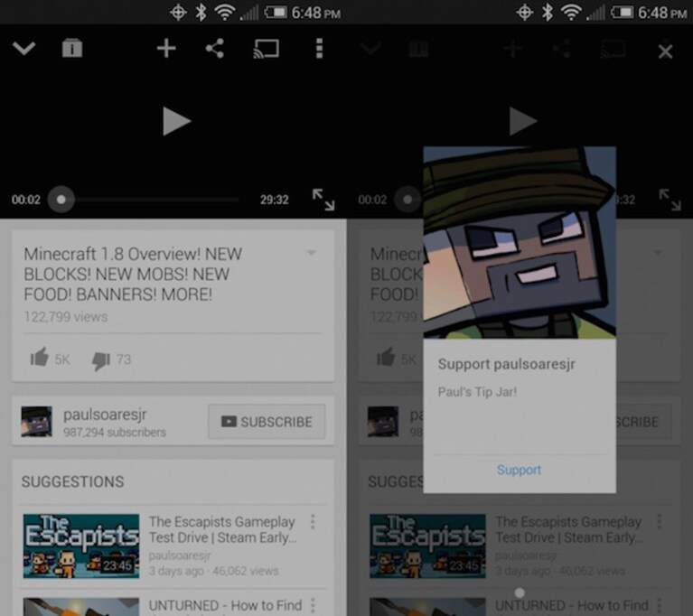The width and height of the screenshot is (693, 616).
Task: Open the Cast icon on the left screen
Action: (x=266, y=49)
